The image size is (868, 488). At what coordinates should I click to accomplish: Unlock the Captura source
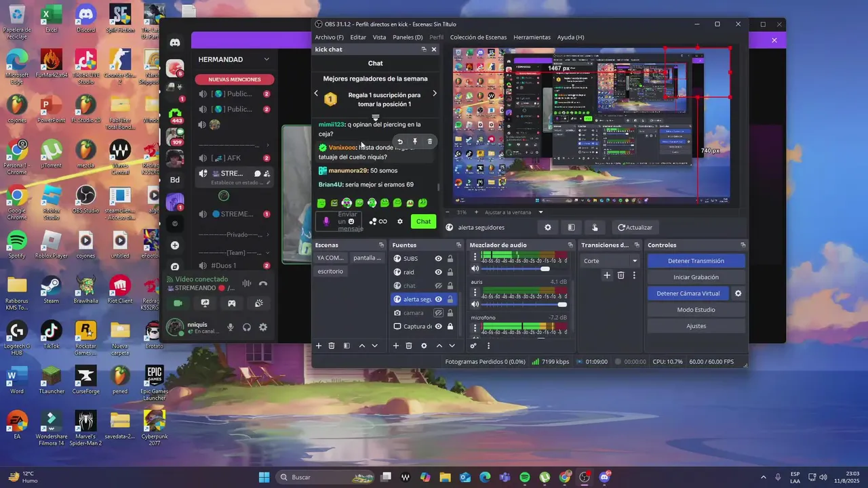[x=450, y=327]
